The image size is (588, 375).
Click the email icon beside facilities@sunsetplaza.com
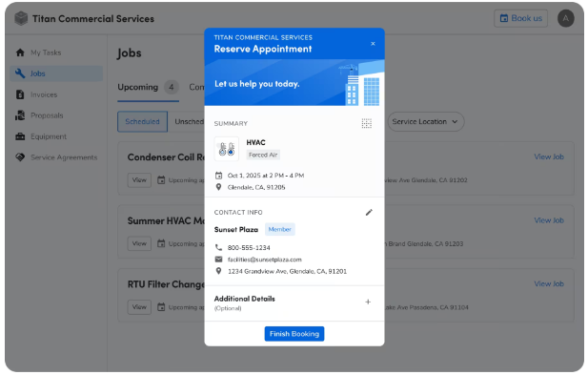pyautogui.click(x=218, y=260)
